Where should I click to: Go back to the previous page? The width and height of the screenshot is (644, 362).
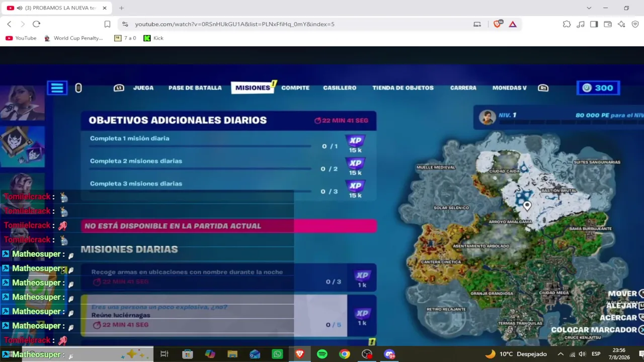click(9, 24)
